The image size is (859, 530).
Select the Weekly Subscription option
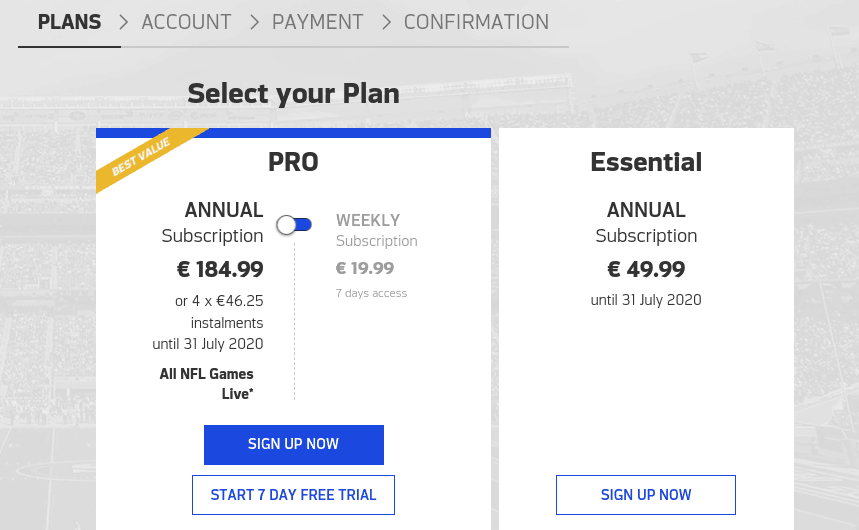[376, 230]
